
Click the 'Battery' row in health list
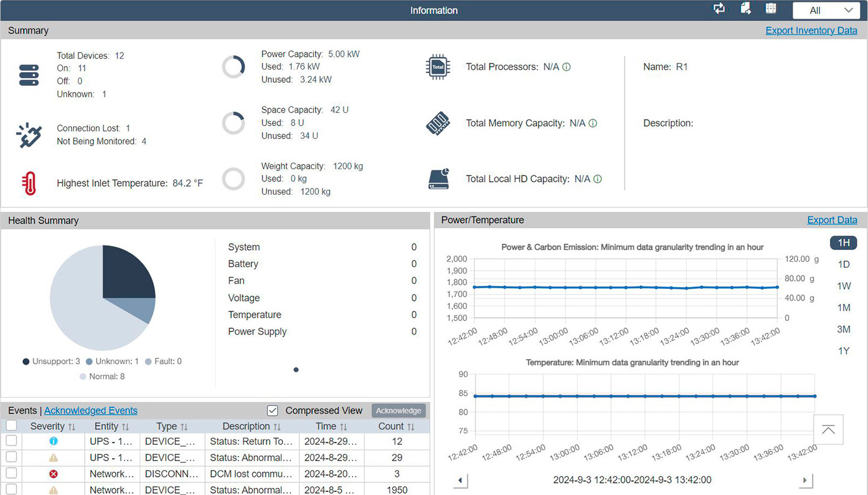322,264
